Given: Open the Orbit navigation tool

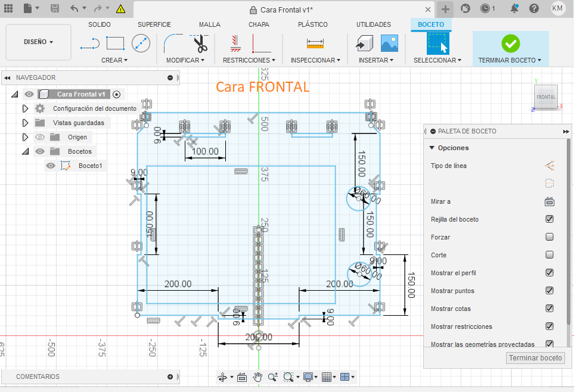Looking at the screenshot, I should pos(222,377).
